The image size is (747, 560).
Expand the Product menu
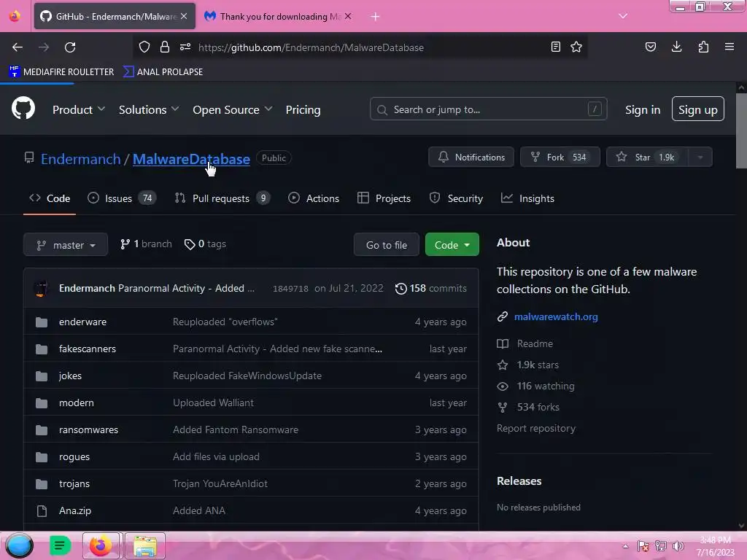[79, 109]
